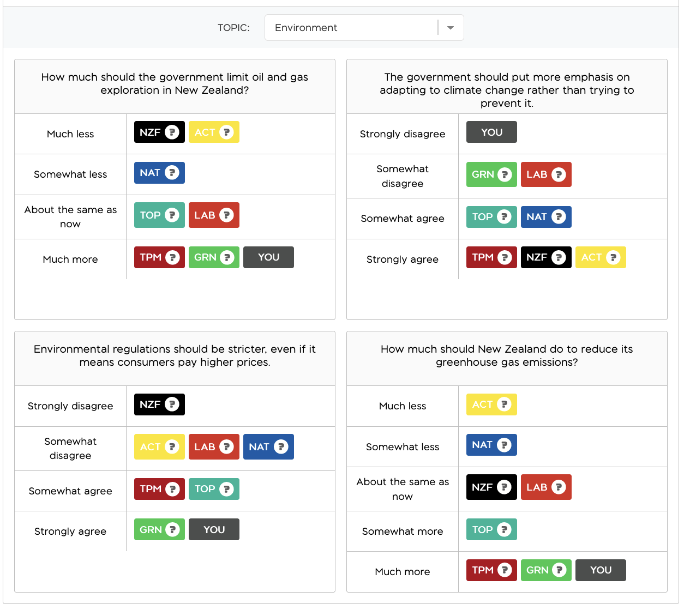This screenshot has width=696, height=616.
Task: Click ACT help icon in oil exploration Much less row
Action: point(226,132)
